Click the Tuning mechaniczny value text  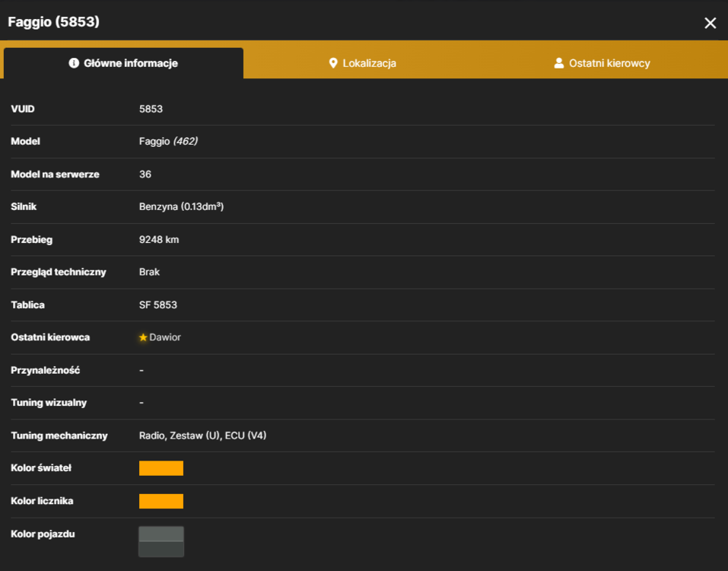(202, 435)
